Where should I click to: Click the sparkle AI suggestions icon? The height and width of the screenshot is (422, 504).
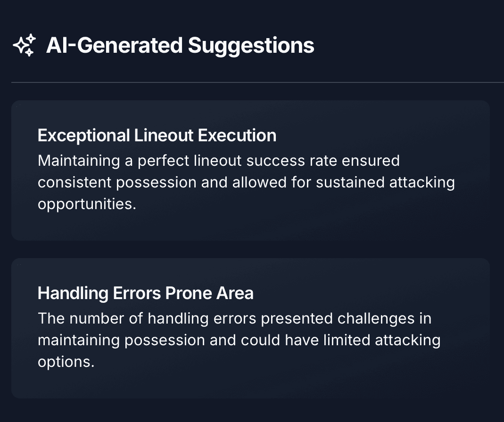24,46
